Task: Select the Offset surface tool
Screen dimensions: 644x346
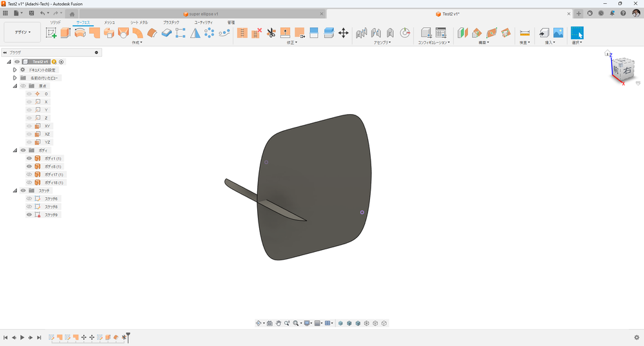Action: [x=152, y=33]
